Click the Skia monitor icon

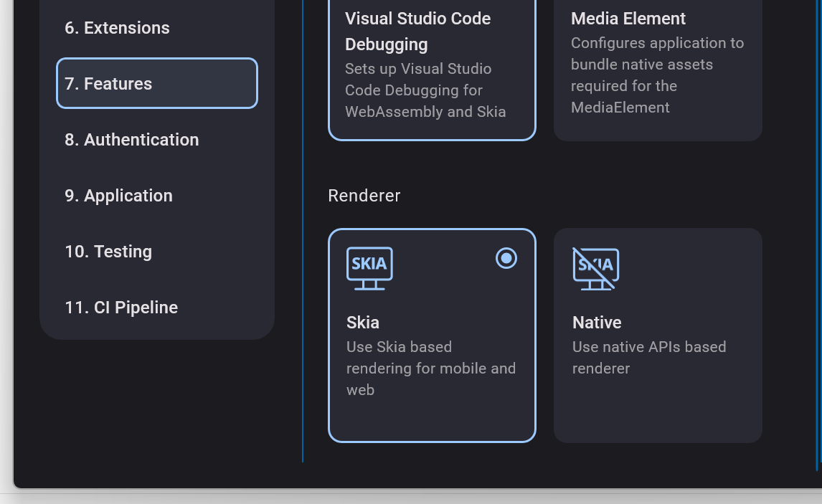pyautogui.click(x=369, y=268)
